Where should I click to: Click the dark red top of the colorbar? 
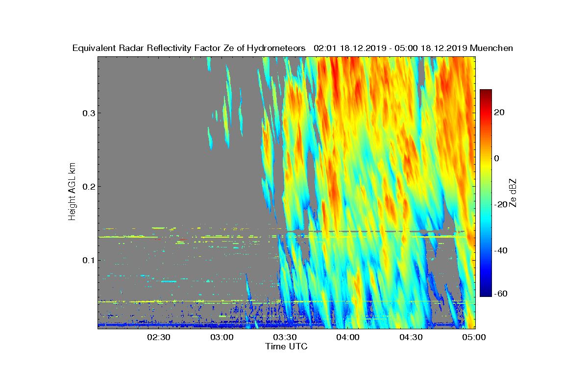coord(486,92)
